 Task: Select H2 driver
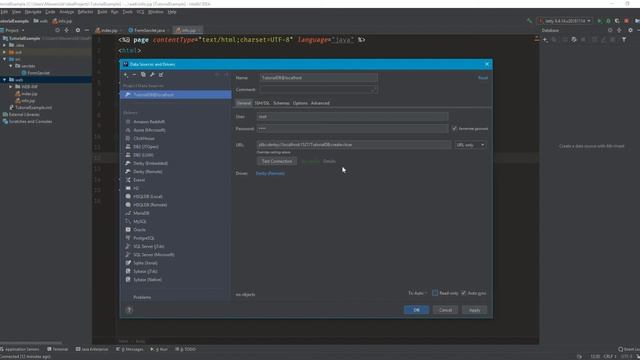(x=136, y=188)
